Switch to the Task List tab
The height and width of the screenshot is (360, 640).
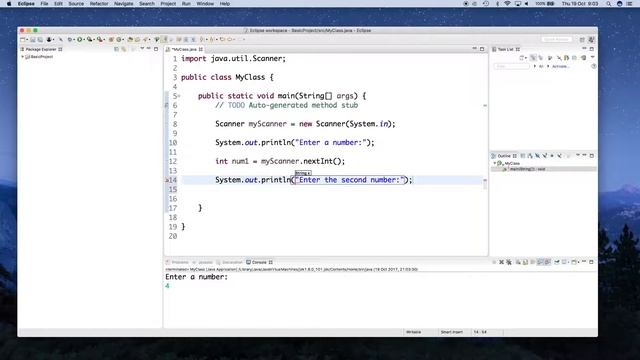[x=506, y=49]
